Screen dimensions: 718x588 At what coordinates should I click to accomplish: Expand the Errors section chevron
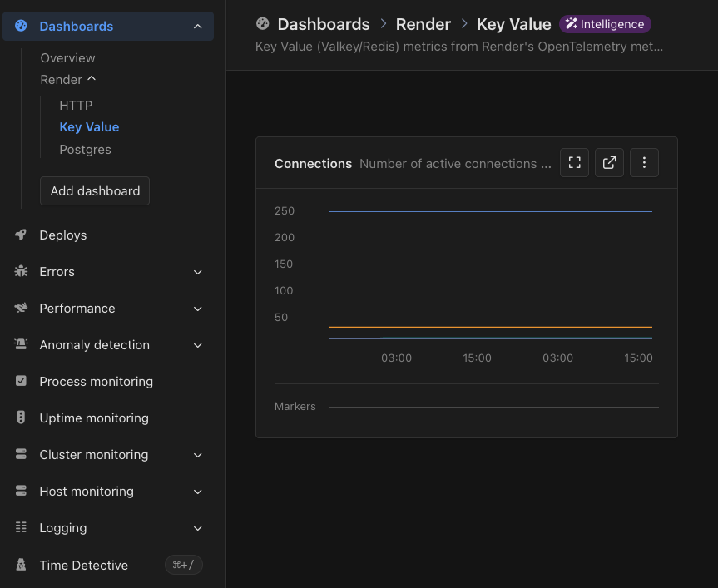pos(197,272)
